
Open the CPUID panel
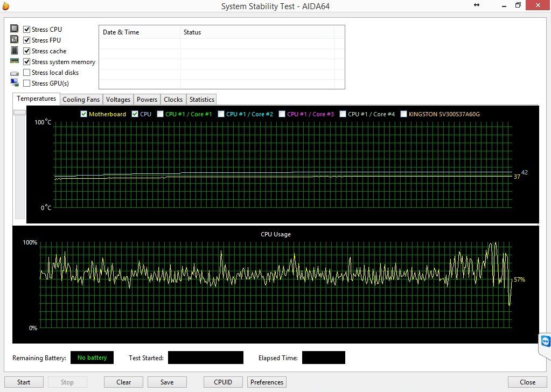tap(223, 382)
